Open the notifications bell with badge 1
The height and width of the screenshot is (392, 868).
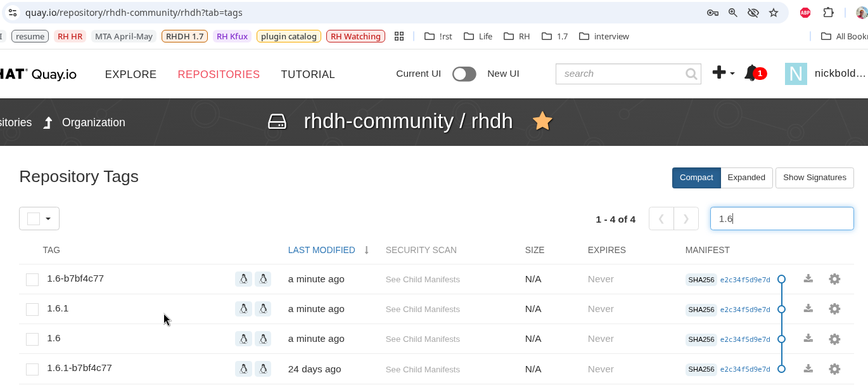pyautogui.click(x=755, y=73)
